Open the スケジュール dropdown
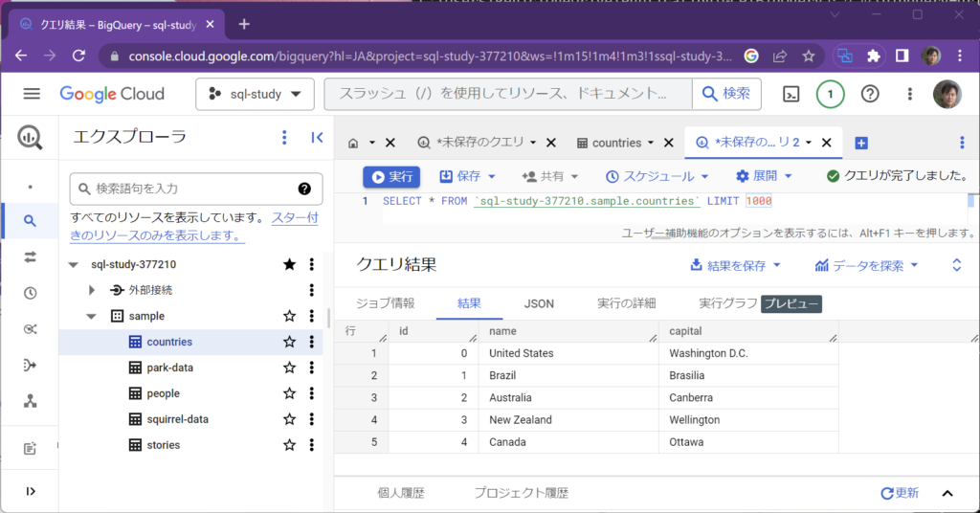 tap(657, 177)
